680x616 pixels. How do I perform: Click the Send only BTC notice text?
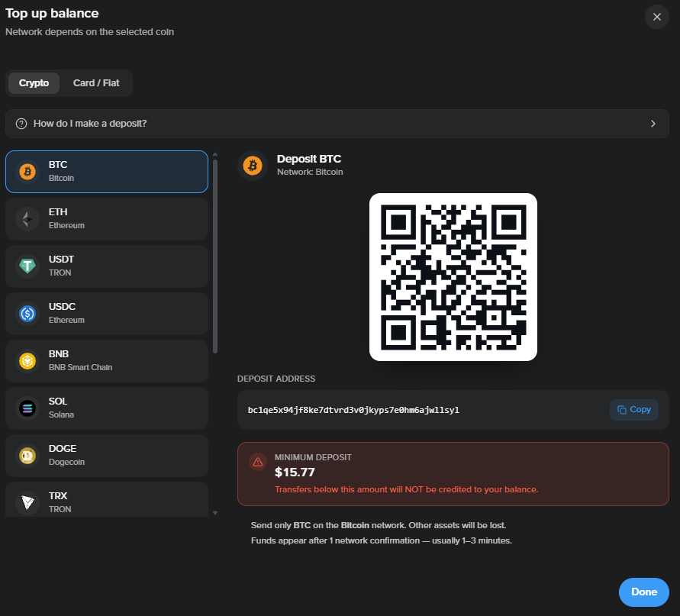point(379,525)
